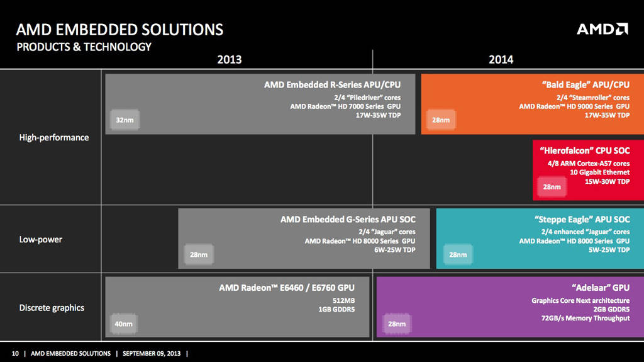Click the 2/4 "Jaguar" cores line in G-Series
The width and height of the screenshot is (644, 362).
tap(387, 232)
